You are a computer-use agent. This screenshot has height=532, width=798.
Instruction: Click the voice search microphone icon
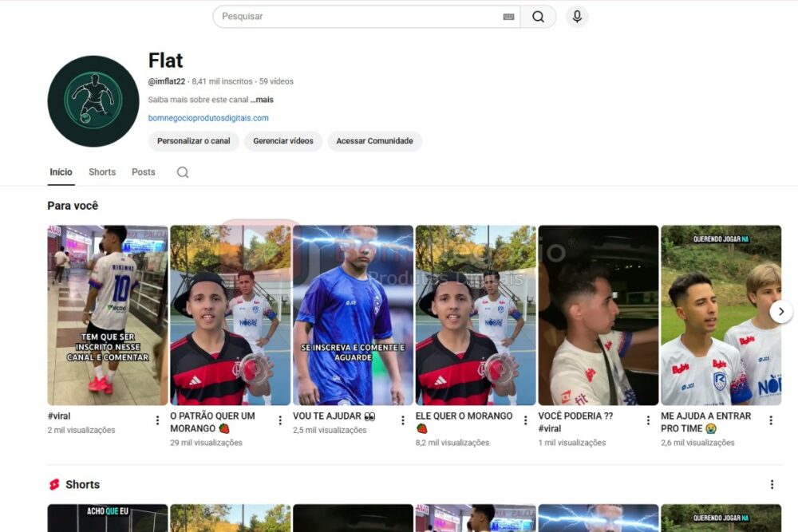(576, 16)
